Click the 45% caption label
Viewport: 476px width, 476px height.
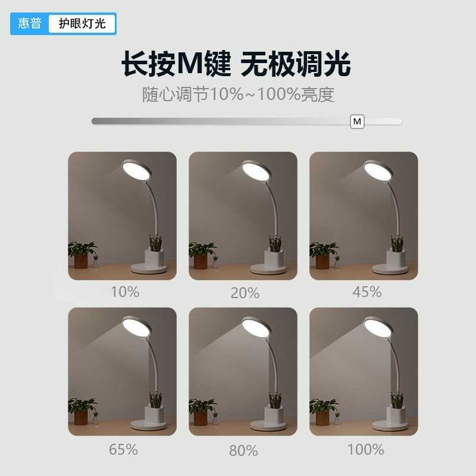[x=367, y=292]
